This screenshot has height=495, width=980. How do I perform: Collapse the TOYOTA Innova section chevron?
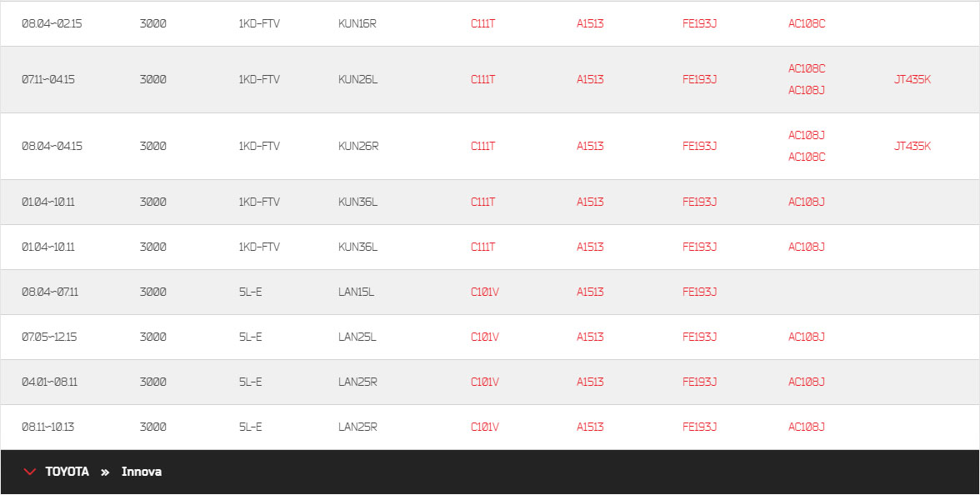pos(29,472)
